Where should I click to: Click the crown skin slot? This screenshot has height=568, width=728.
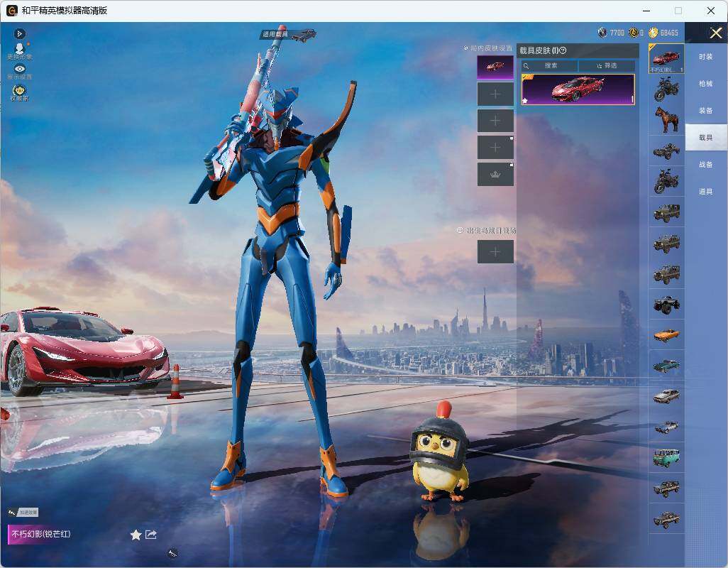pos(495,174)
